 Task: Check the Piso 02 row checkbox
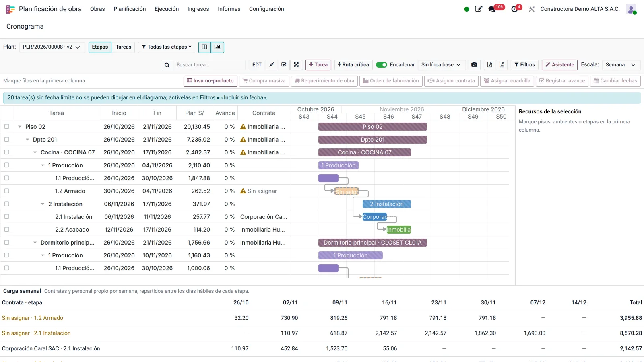pyautogui.click(x=6, y=126)
